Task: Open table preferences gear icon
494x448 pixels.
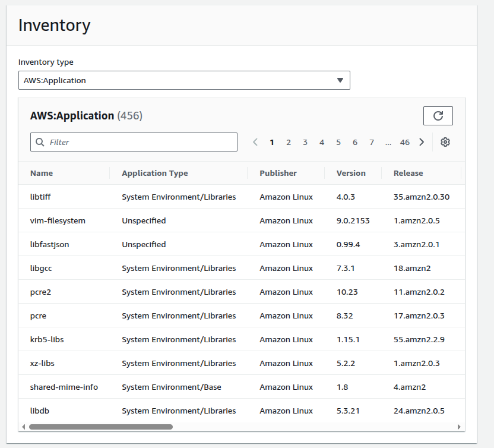Action: [445, 142]
